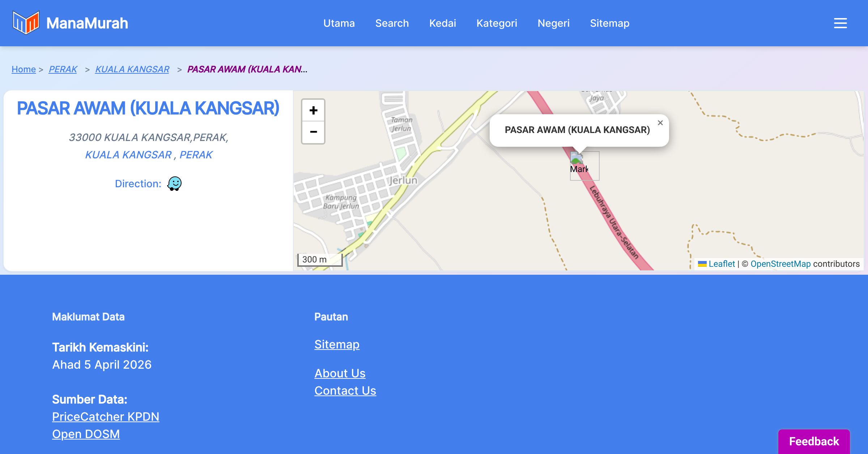Go to Search page
Viewport: 868px width, 454px height.
pos(392,23)
